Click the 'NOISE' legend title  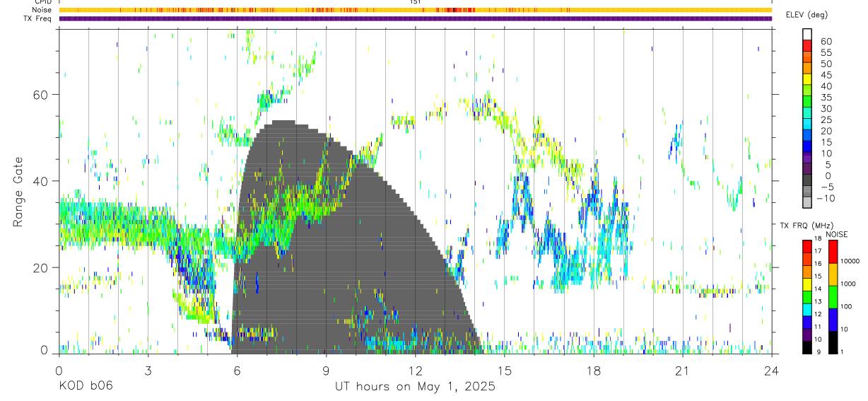click(836, 234)
